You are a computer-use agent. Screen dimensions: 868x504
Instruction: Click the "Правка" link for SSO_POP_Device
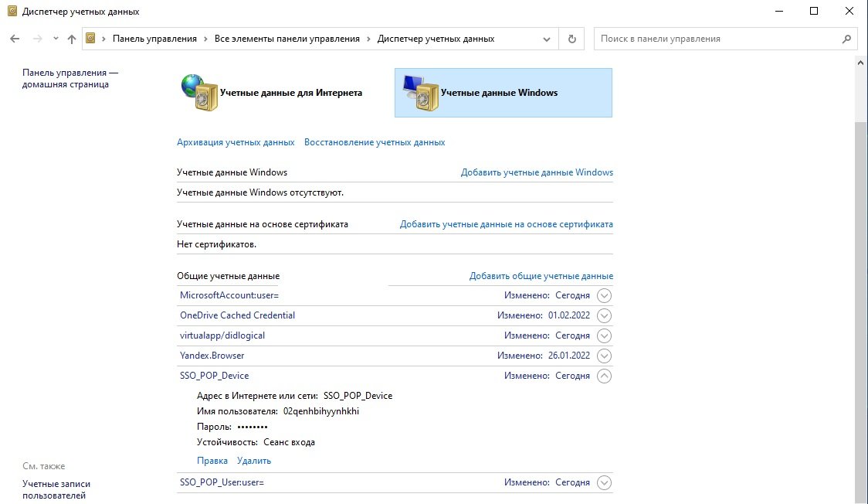[x=212, y=461]
